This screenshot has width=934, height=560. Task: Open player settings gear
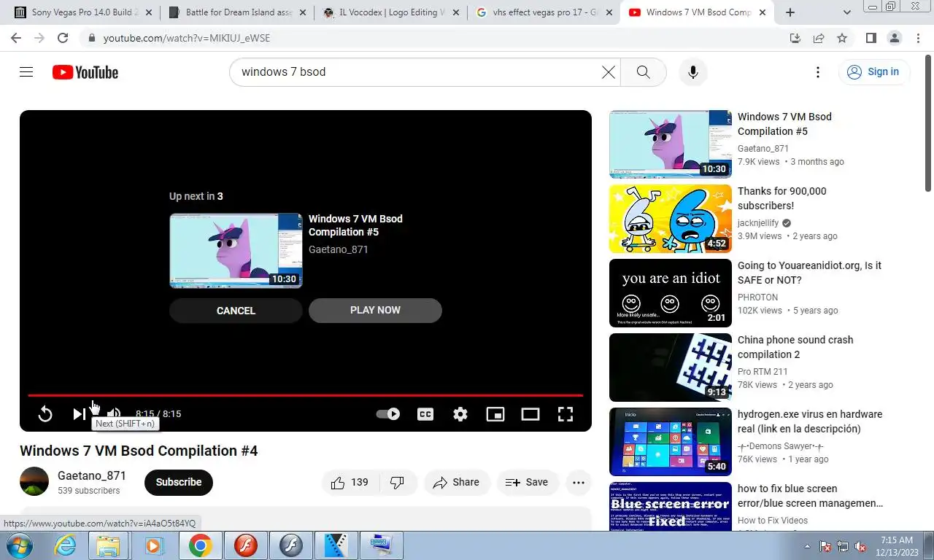[460, 414]
